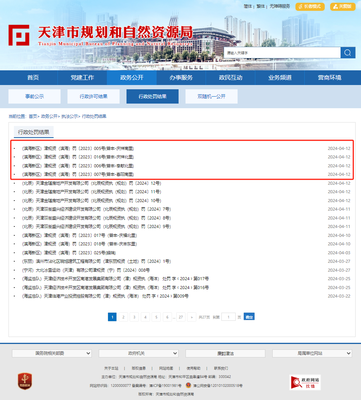
Task: Click 政务公开 in the breadcrumb
Action: click(x=49, y=116)
